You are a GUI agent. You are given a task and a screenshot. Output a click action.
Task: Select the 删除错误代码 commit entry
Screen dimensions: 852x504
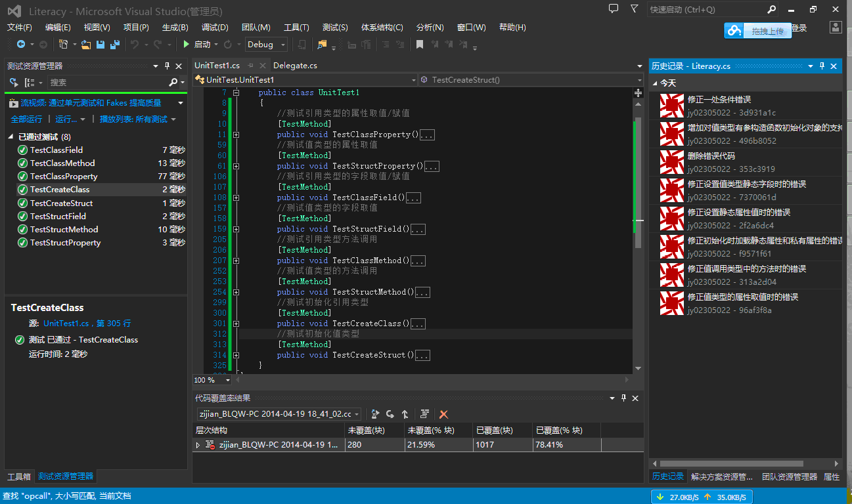click(x=746, y=162)
